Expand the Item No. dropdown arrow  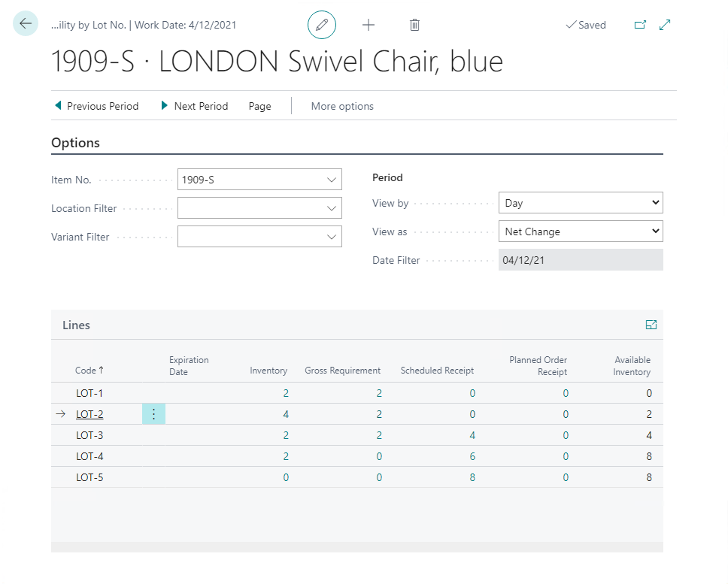coord(331,180)
